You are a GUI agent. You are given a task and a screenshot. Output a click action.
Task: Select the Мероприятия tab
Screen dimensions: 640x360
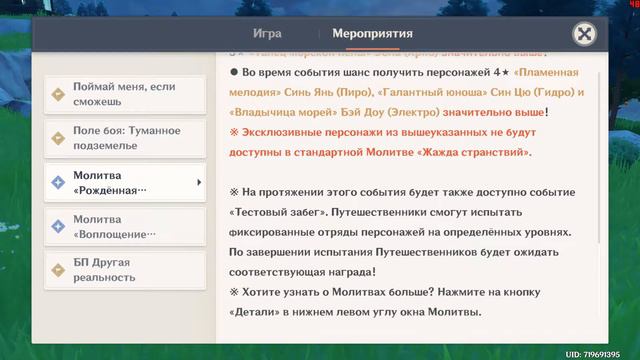click(372, 33)
